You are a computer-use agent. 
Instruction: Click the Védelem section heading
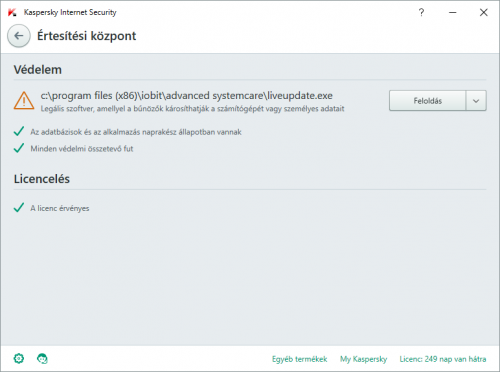38,70
